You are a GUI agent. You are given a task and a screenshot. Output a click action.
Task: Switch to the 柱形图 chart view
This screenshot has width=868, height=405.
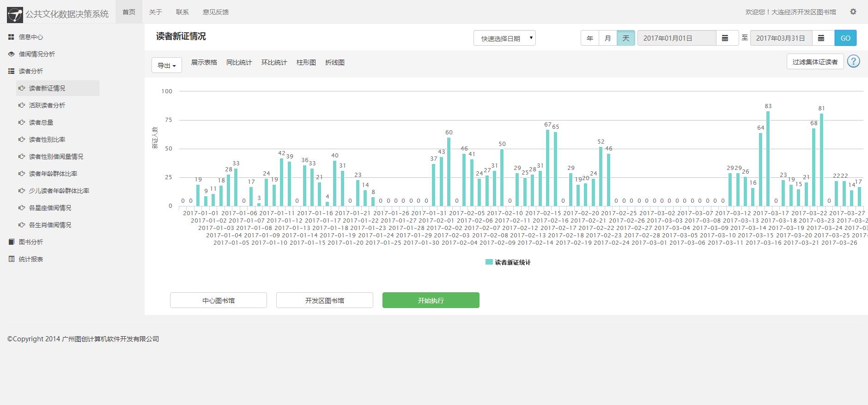pyautogui.click(x=306, y=62)
